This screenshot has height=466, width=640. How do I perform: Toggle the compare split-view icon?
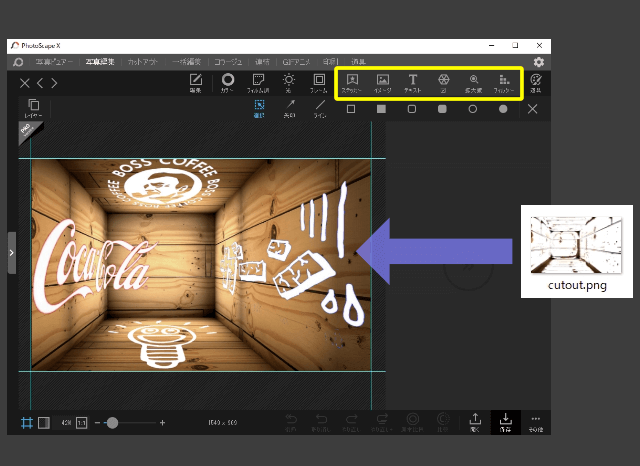(x=44, y=423)
